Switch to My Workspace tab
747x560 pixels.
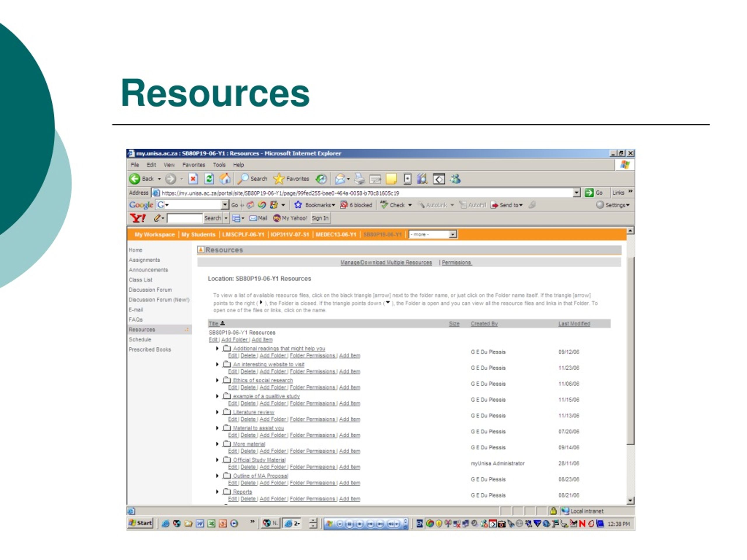(154, 234)
